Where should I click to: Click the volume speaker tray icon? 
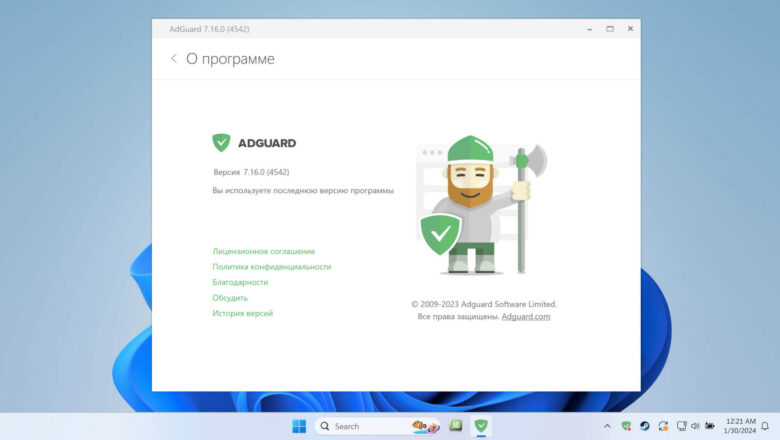click(695, 426)
